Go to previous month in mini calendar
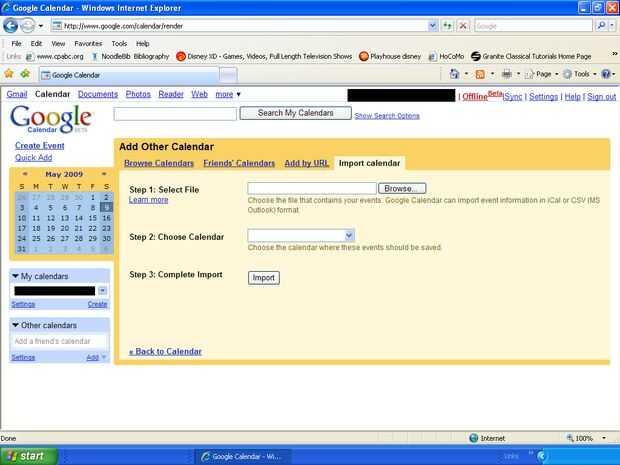The height and width of the screenshot is (465, 620). (25, 174)
